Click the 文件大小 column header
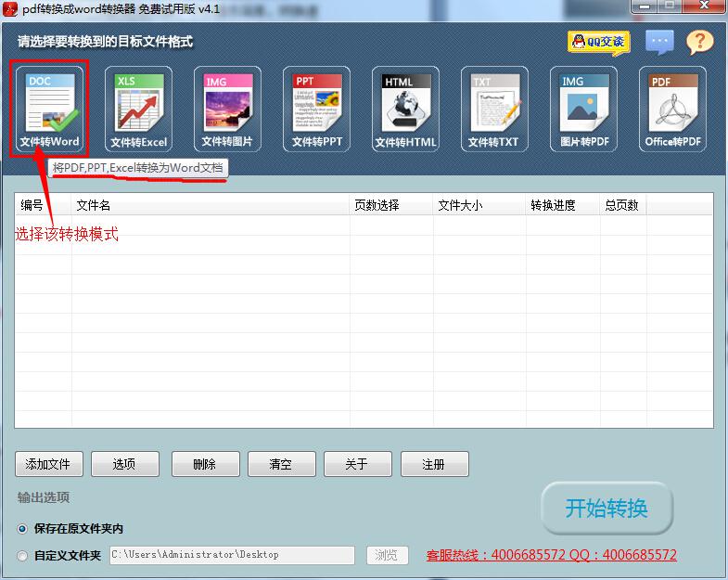This screenshot has height=580, width=728. (x=479, y=205)
